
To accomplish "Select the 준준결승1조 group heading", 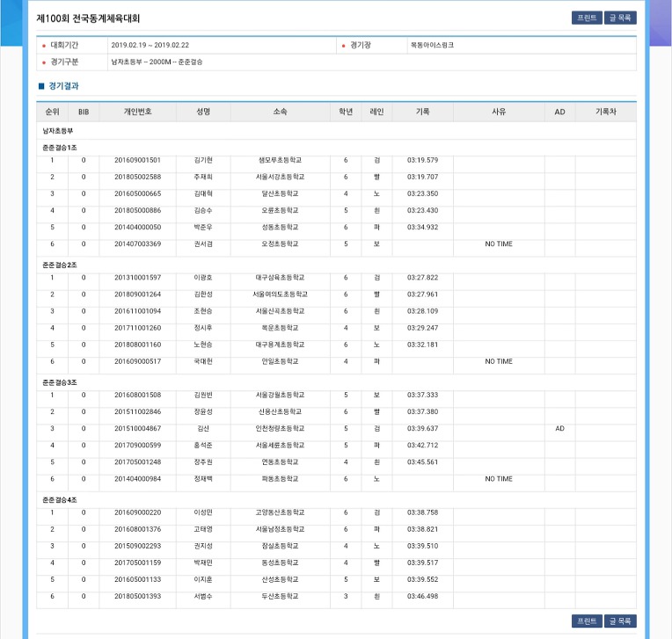I will (x=60, y=147).
